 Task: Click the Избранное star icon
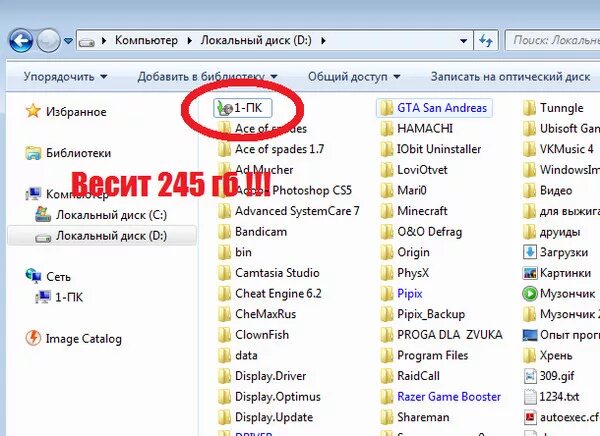tap(33, 111)
